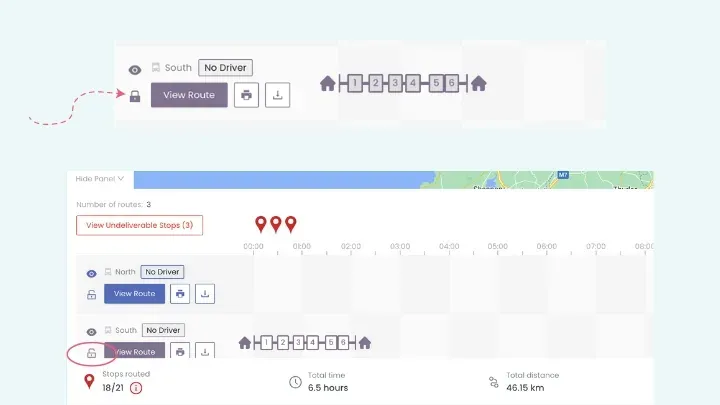Toggle the lock on the North route

(x=91, y=295)
